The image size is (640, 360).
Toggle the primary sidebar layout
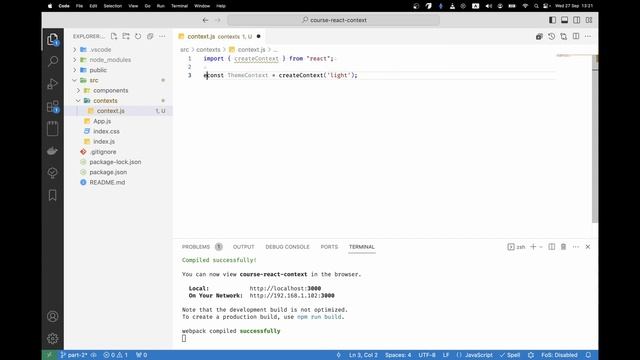[x=552, y=20]
